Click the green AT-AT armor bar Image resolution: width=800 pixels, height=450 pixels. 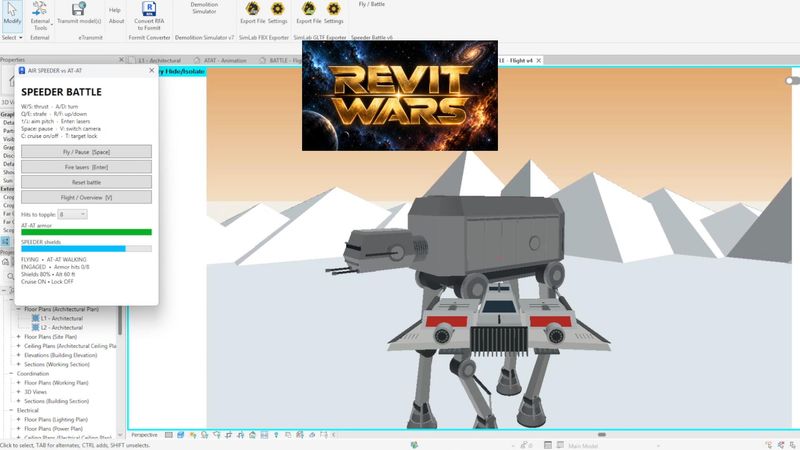coord(86,232)
